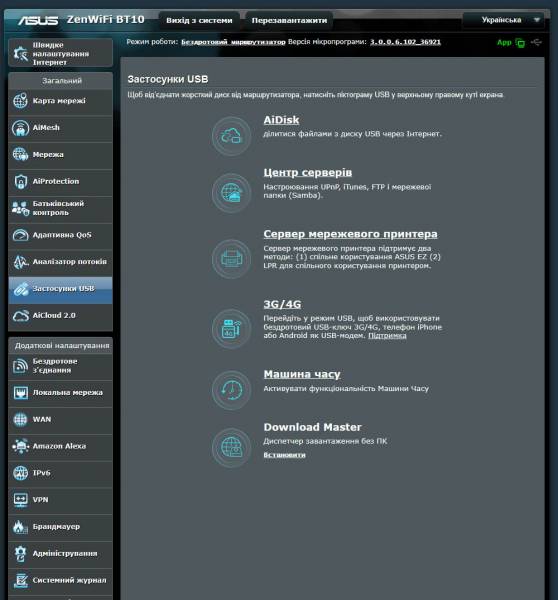Click the Аналізатор потоків icon
This screenshot has height=600, width=558.
click(20, 262)
